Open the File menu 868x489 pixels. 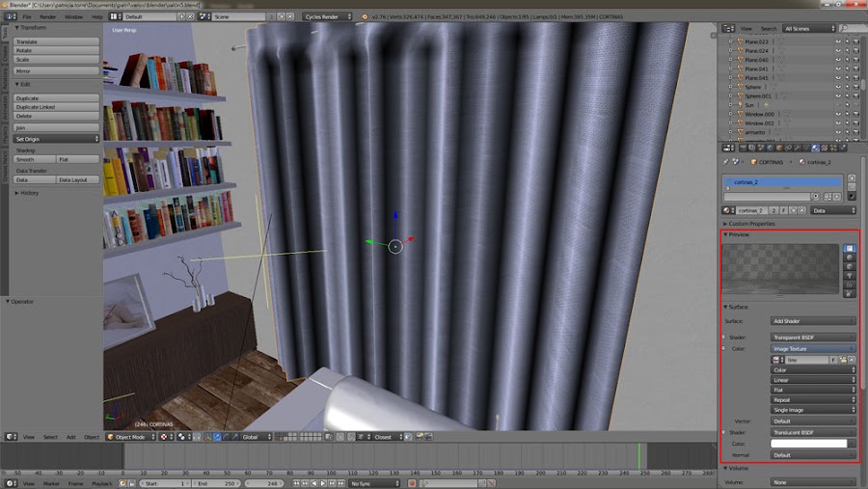coord(27,16)
